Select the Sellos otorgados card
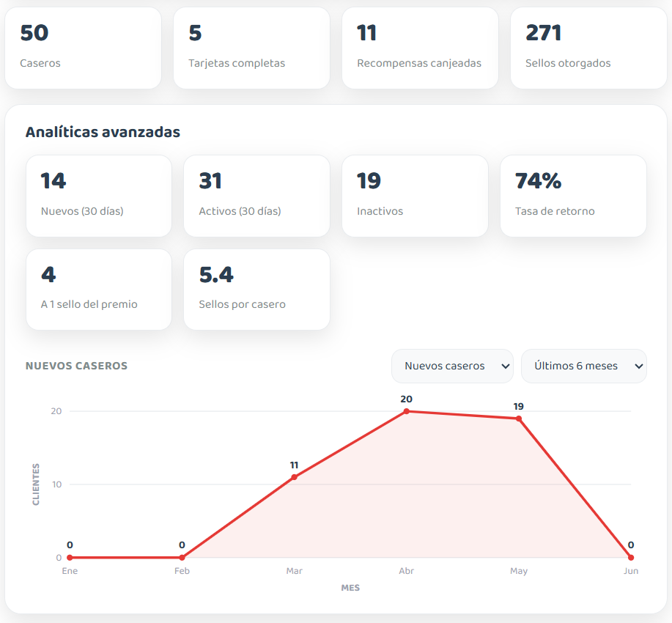 588,48
